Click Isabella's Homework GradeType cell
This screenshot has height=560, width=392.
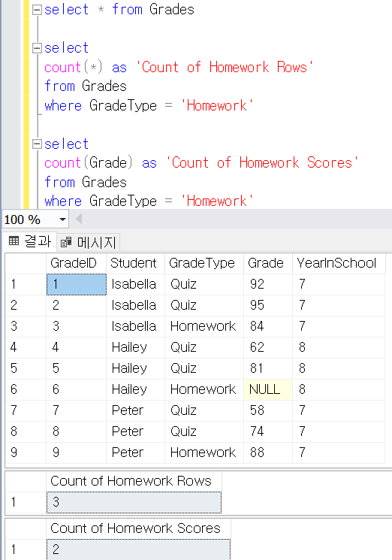(x=204, y=326)
